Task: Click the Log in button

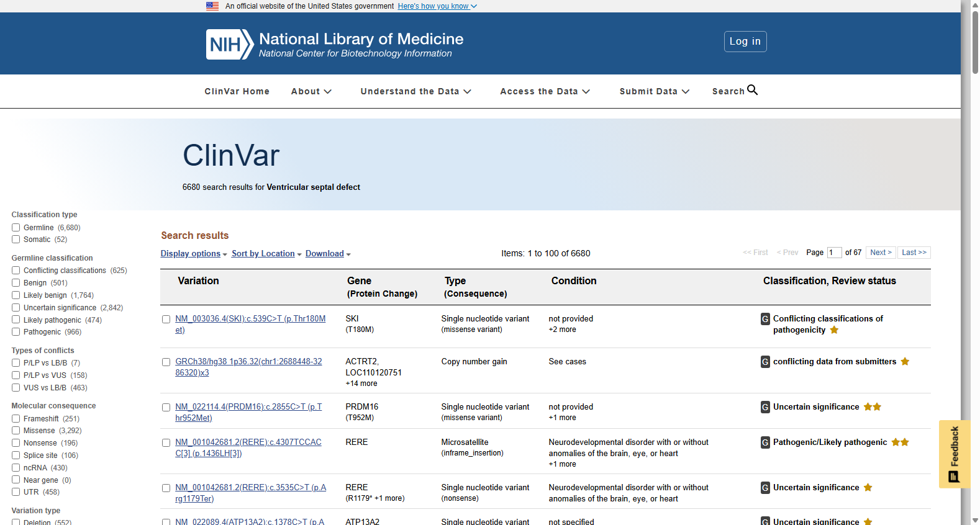Action: pos(745,42)
